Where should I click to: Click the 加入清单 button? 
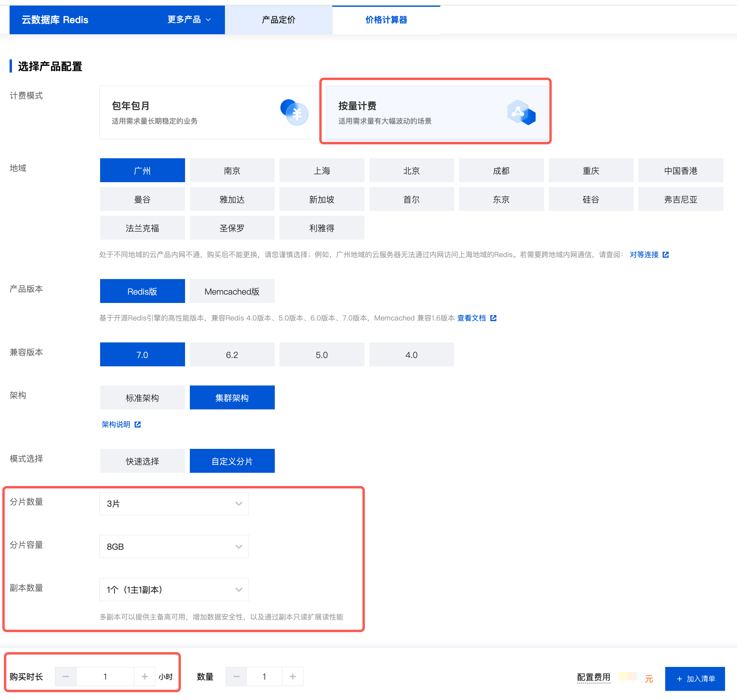click(695, 678)
